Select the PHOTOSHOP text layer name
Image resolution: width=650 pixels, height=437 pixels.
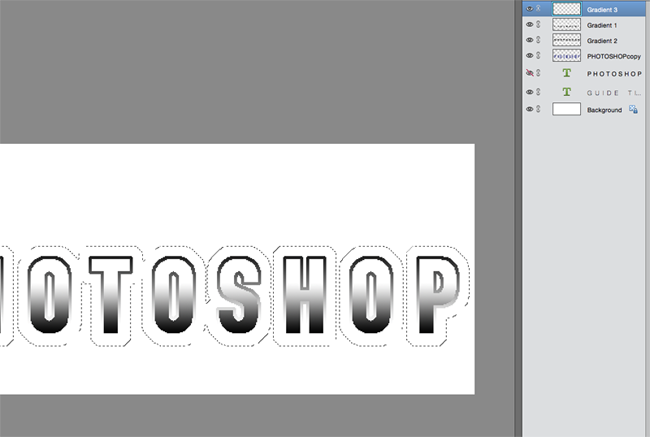pos(614,74)
